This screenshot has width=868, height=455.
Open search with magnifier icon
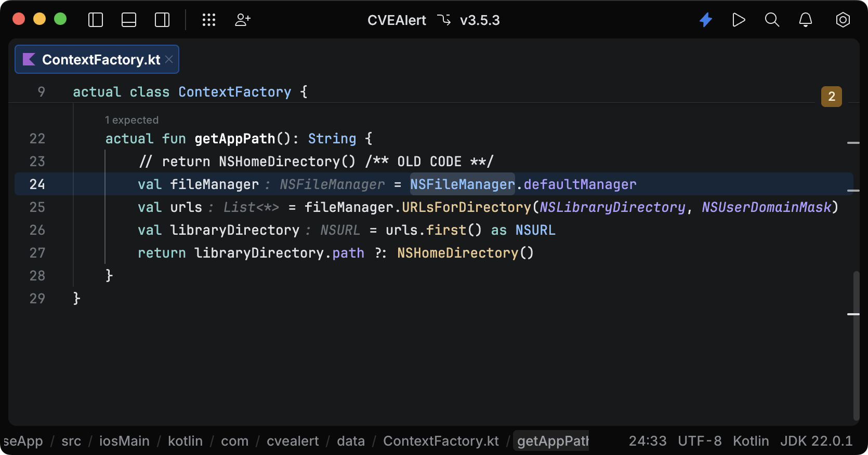pos(772,20)
